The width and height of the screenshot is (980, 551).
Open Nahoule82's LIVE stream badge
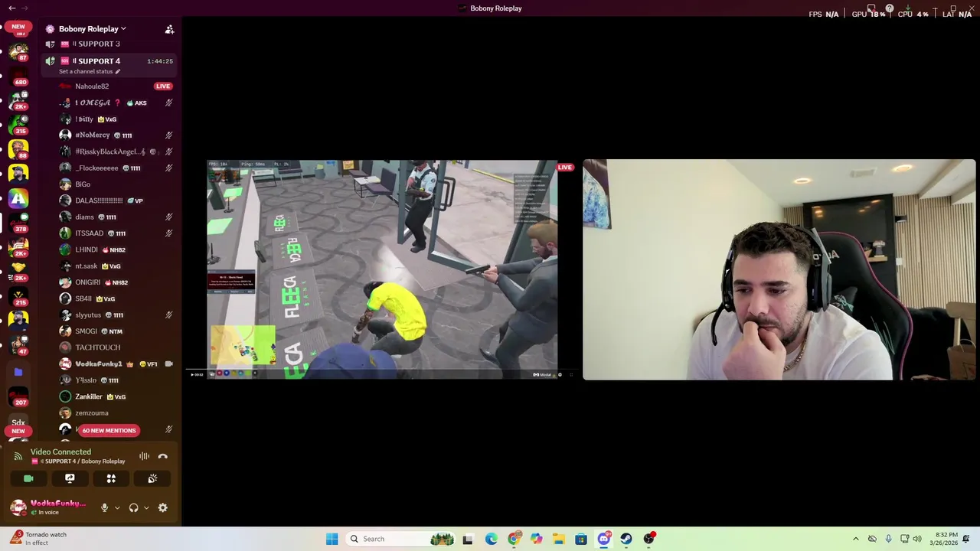(x=162, y=86)
